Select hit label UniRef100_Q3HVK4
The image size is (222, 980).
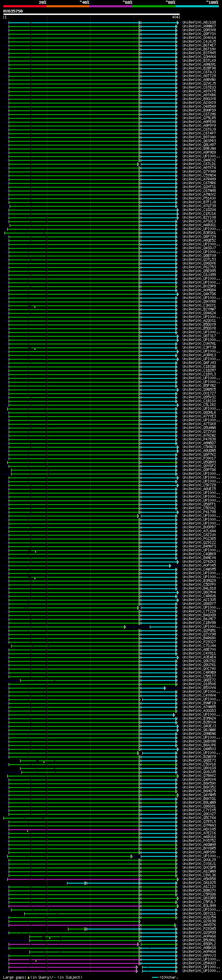point(199,57)
